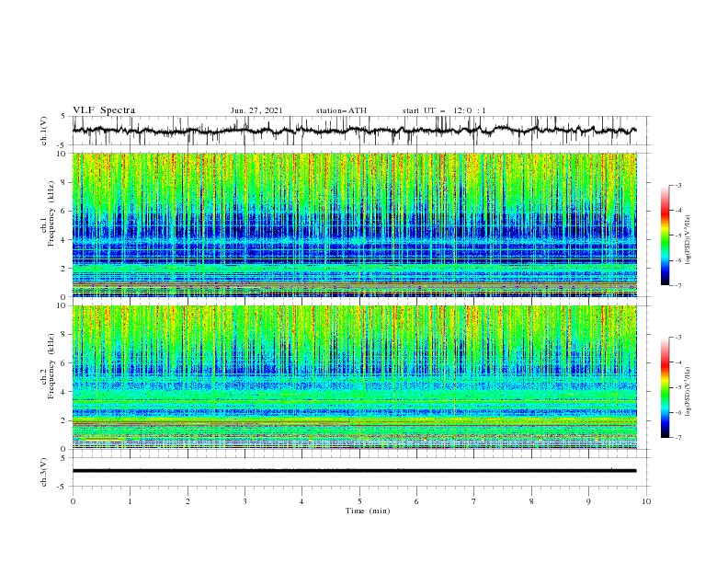Click the 6 kHz tick of ch.2 panel
Viewport: 728px width, 563px height.
click(64, 362)
